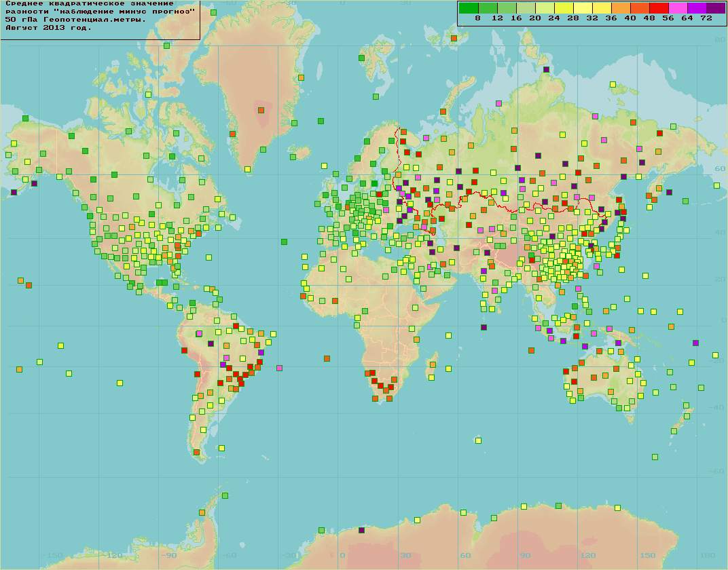Click violet legend swatch for 64–72
The height and width of the screenshot is (570, 728).
pyautogui.click(x=697, y=8)
